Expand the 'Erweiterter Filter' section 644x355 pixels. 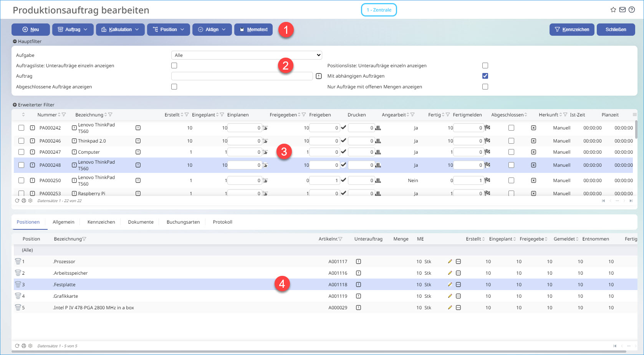click(x=34, y=105)
